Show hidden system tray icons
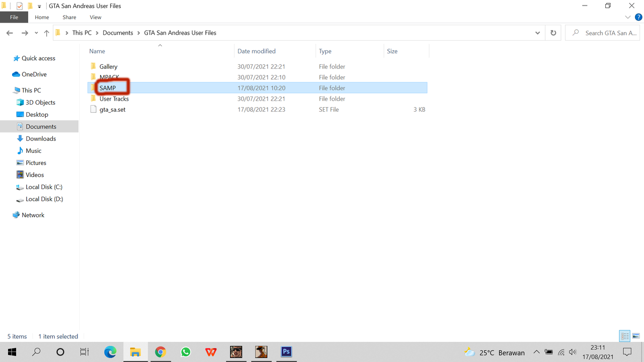The image size is (644, 362). pos(536,352)
